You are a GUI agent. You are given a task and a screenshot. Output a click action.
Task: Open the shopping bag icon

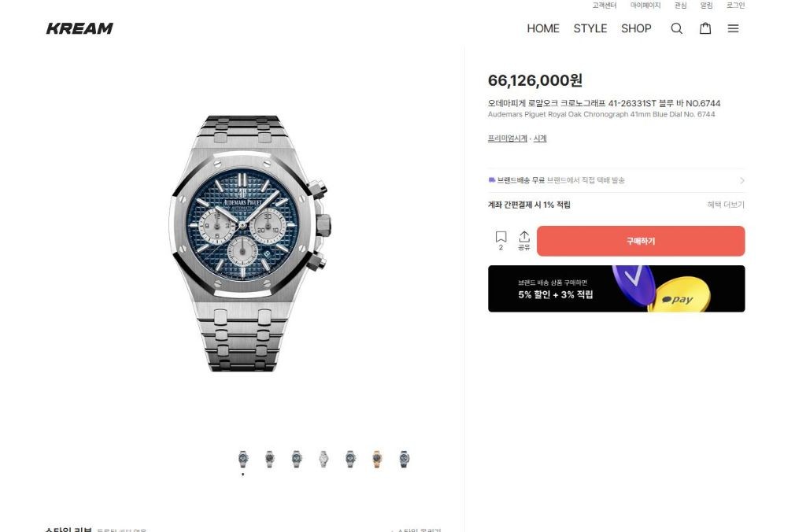point(705,28)
